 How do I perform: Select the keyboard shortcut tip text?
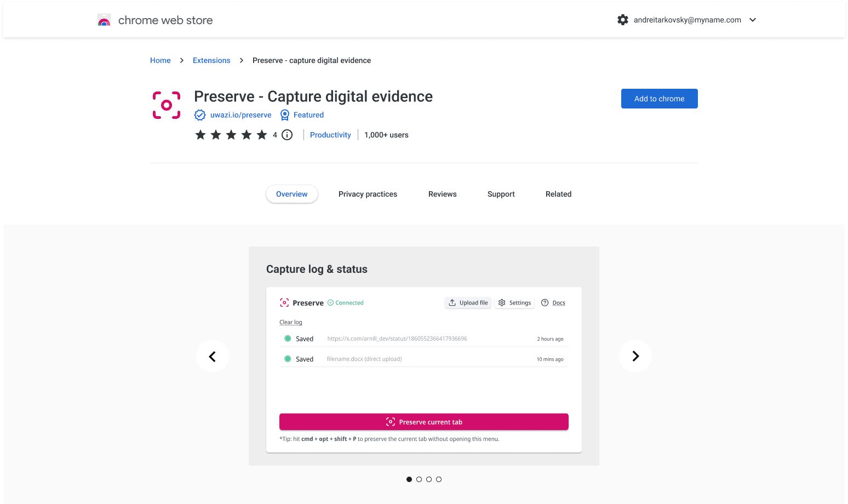click(389, 439)
